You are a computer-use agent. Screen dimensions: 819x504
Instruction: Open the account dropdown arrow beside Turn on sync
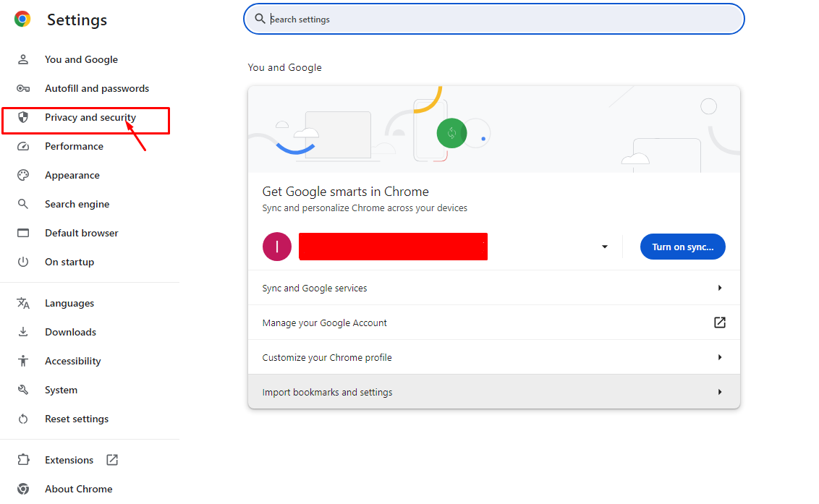[604, 247]
